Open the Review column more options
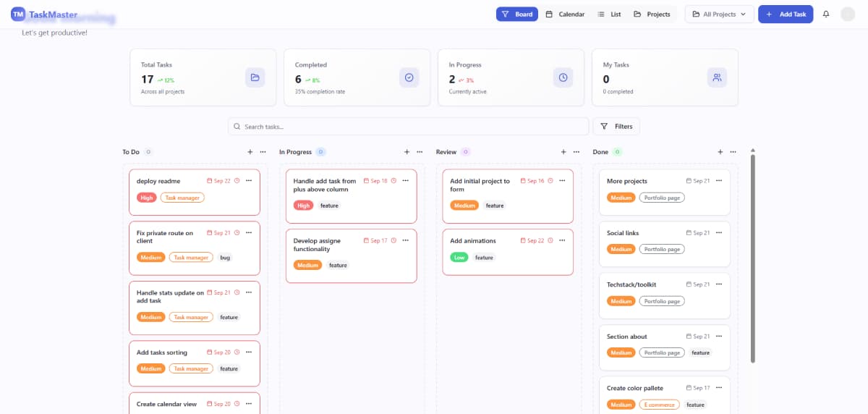The width and height of the screenshot is (868, 414). click(x=576, y=152)
